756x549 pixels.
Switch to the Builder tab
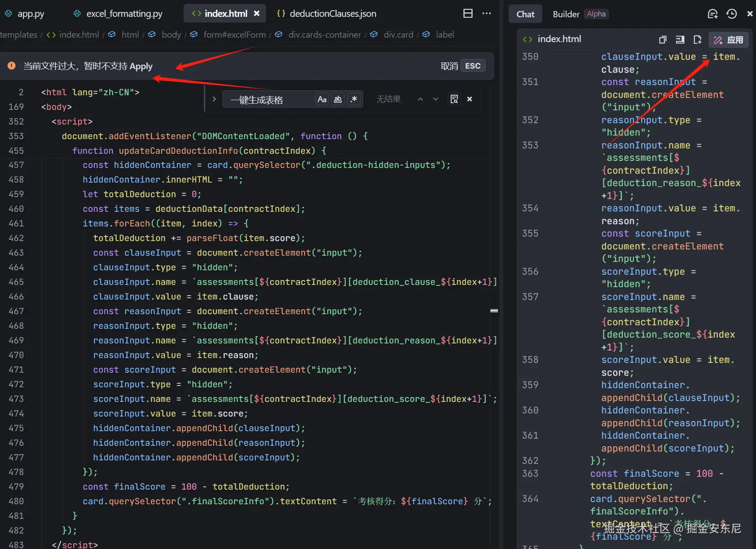pyautogui.click(x=566, y=14)
